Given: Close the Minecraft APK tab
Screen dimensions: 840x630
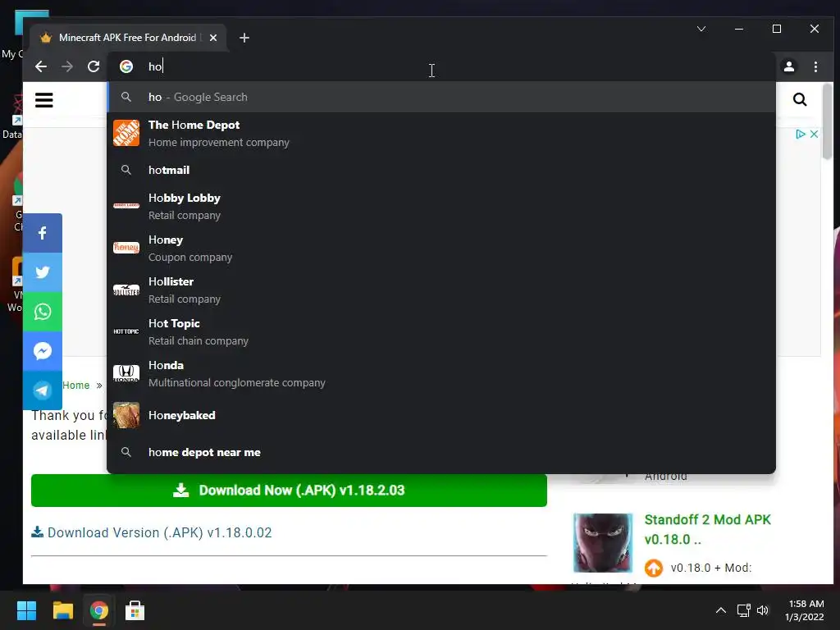Looking at the screenshot, I should point(213,38).
